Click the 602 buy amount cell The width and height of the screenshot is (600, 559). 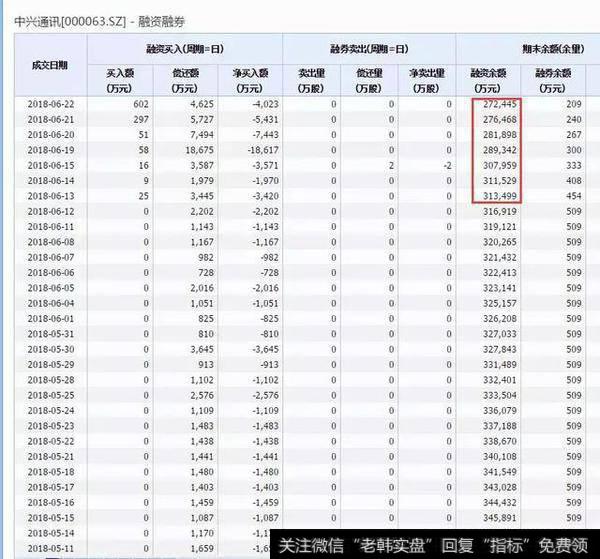pyautogui.click(x=141, y=104)
